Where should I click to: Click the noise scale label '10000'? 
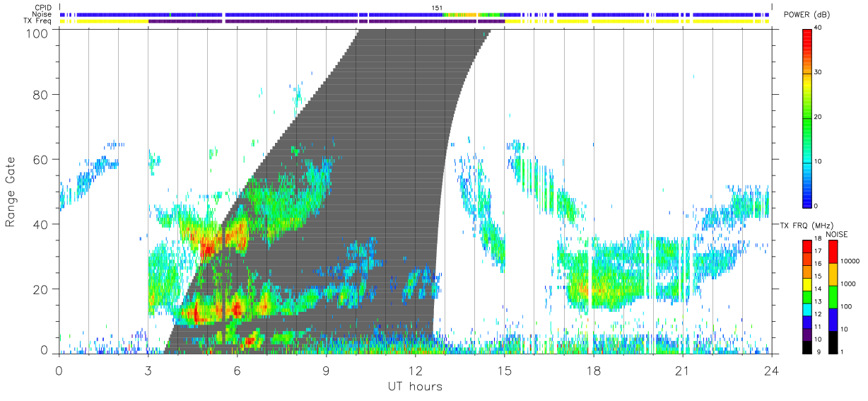coord(851,262)
